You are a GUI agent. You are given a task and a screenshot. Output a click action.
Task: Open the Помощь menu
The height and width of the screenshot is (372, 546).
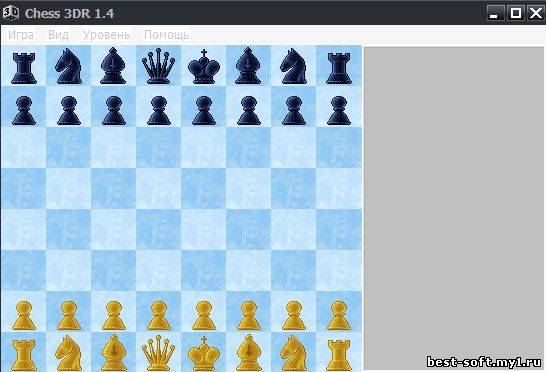click(166, 35)
